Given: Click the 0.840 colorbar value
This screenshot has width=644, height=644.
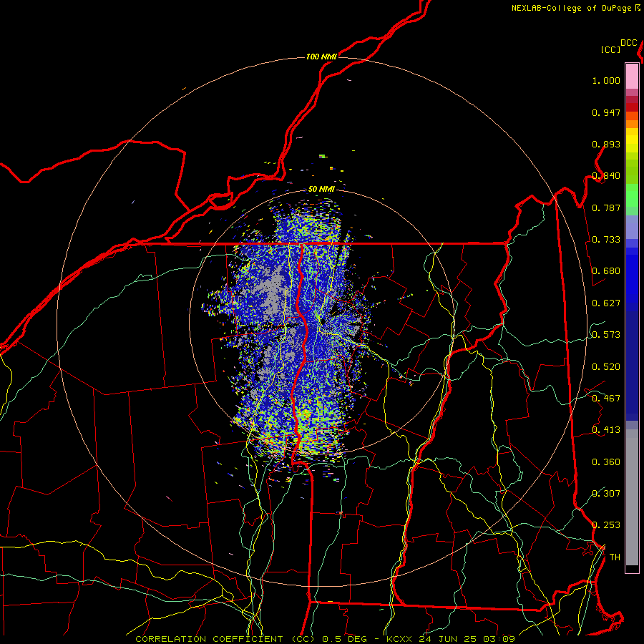Looking at the screenshot, I should click(606, 176).
